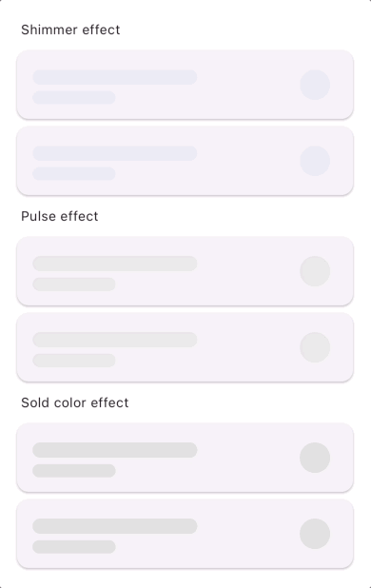Click the long title bar in first Shimmer card

pyautogui.click(x=115, y=77)
